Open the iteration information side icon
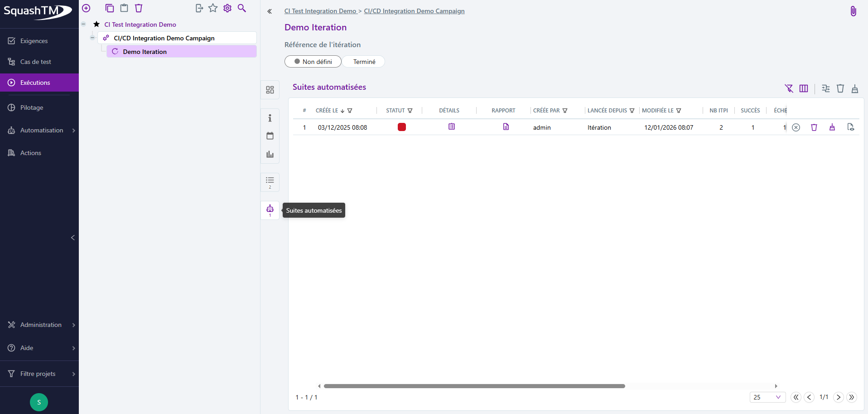This screenshot has width=868, height=414. click(x=270, y=118)
